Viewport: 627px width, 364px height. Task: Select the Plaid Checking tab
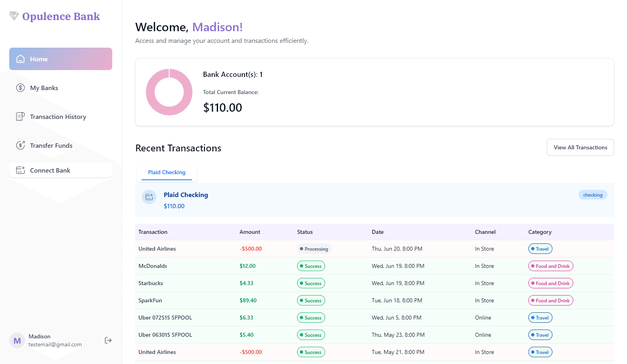coord(167,172)
